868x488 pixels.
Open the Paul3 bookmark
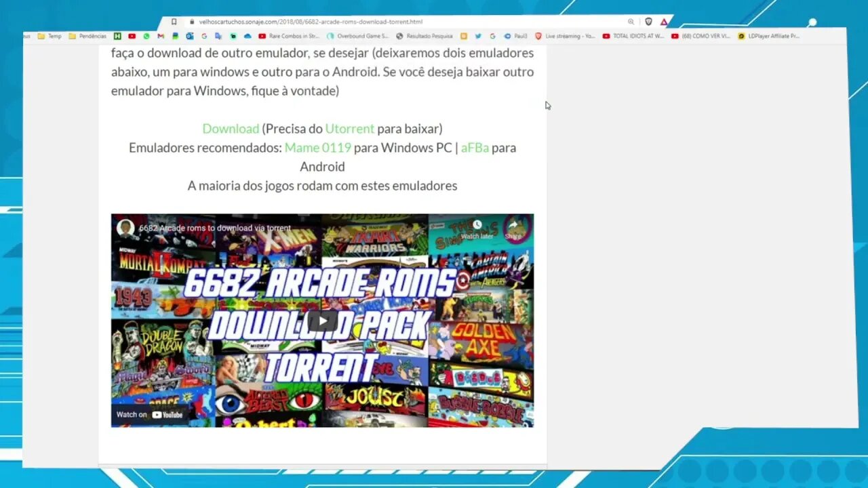[x=515, y=36]
